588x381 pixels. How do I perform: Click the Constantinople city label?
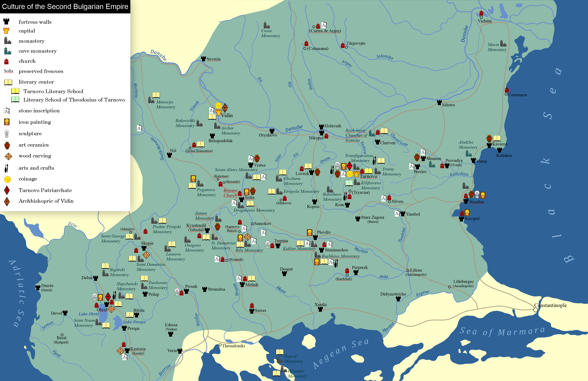(550, 305)
